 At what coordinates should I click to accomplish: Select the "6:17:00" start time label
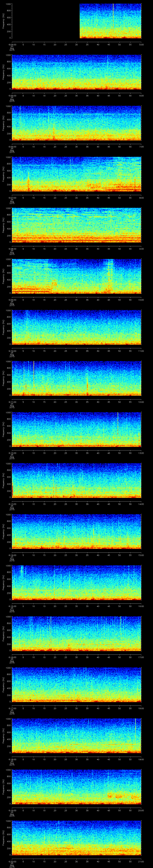[12, 708]
